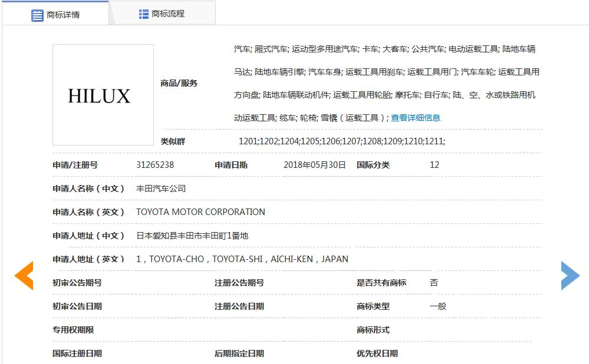This screenshot has width=589, height=364.
Task: Click the international class value 12
Action: tap(433, 165)
